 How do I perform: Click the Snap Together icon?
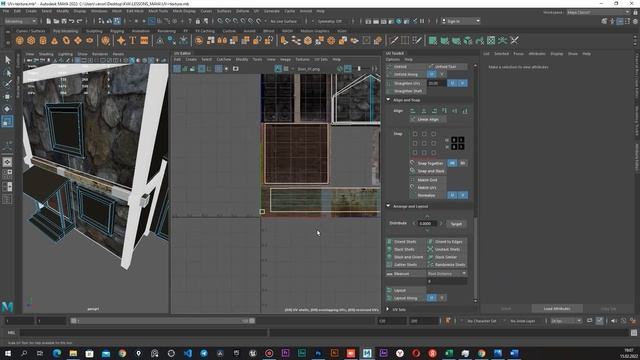[412, 163]
